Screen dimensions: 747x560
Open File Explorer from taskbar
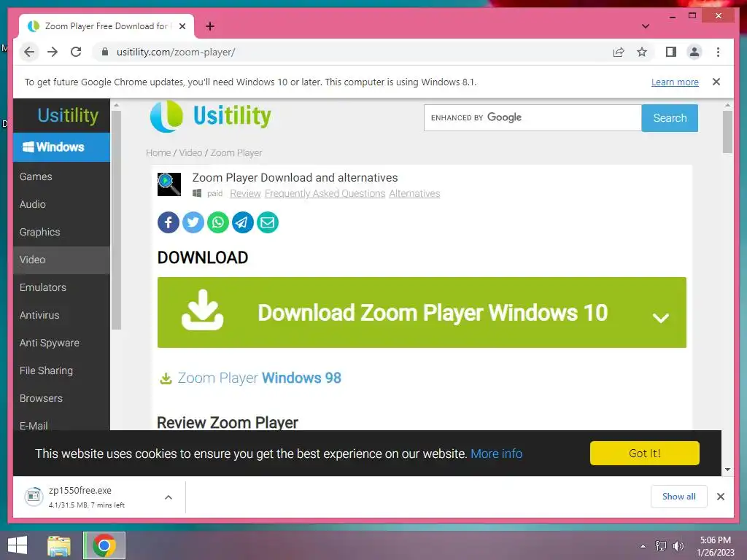59,545
